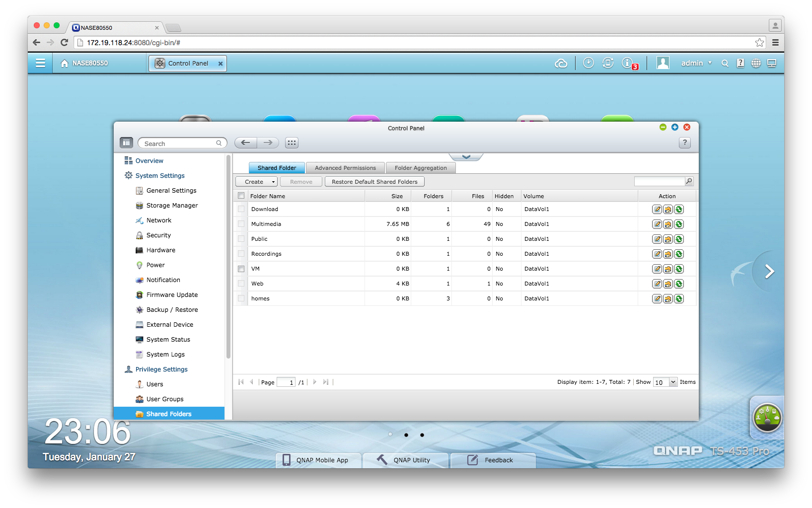The image size is (812, 508).
Task: Check the Download folder checkbox
Action: pos(241,209)
